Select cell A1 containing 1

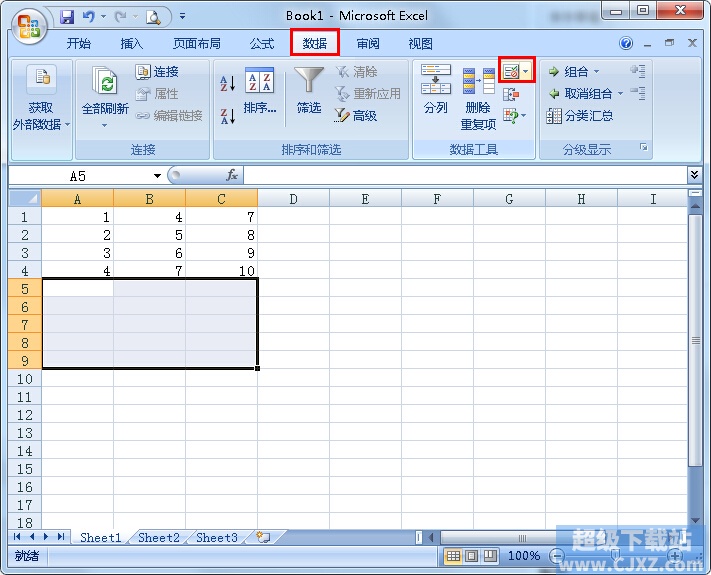tap(77, 217)
